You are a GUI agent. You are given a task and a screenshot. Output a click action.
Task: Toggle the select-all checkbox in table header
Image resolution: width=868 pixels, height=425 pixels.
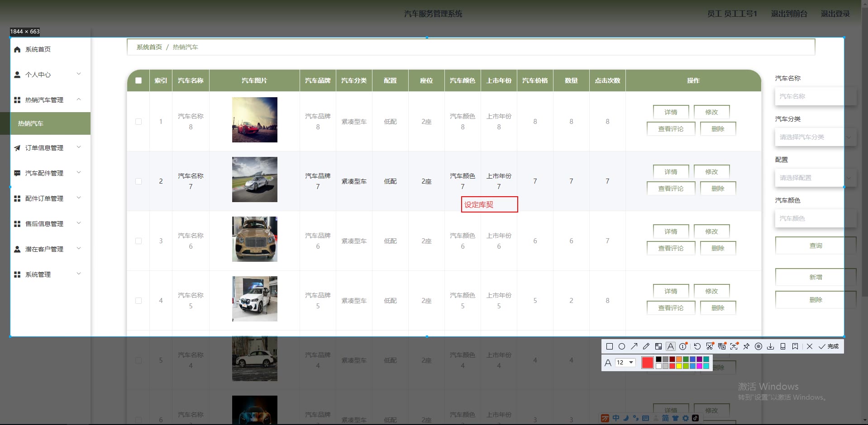point(138,80)
